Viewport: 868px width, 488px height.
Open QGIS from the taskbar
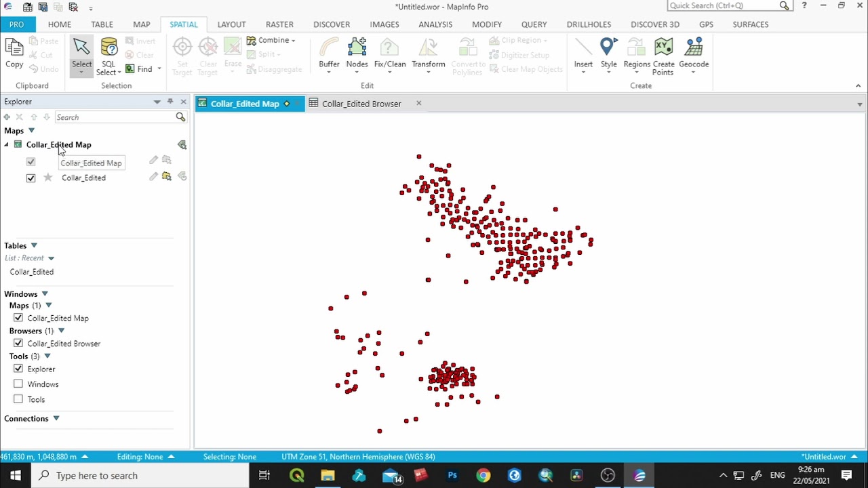click(296, 476)
